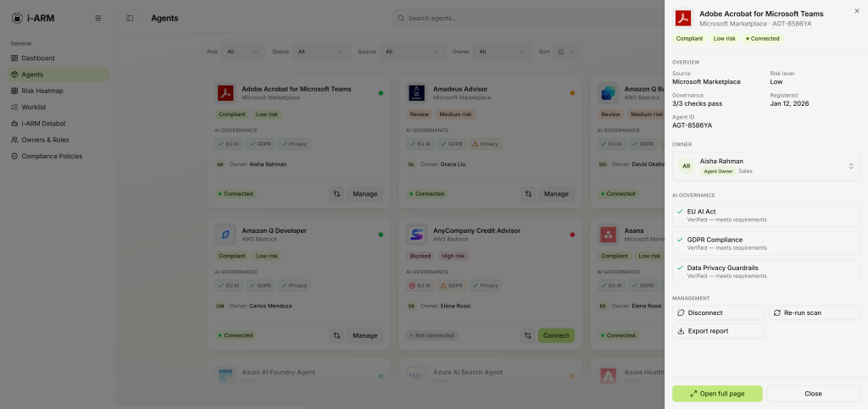Open the Data Privacy Guardrails check
Image resolution: width=868 pixels, height=409 pixels.
pos(766,271)
